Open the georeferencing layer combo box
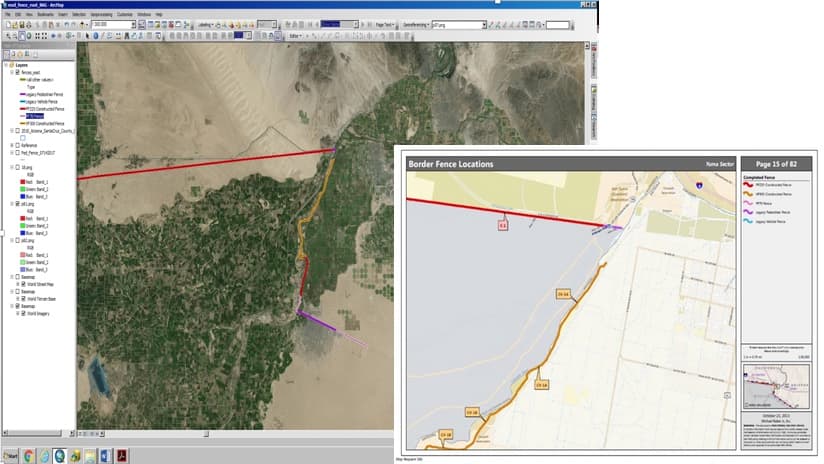 (459, 25)
